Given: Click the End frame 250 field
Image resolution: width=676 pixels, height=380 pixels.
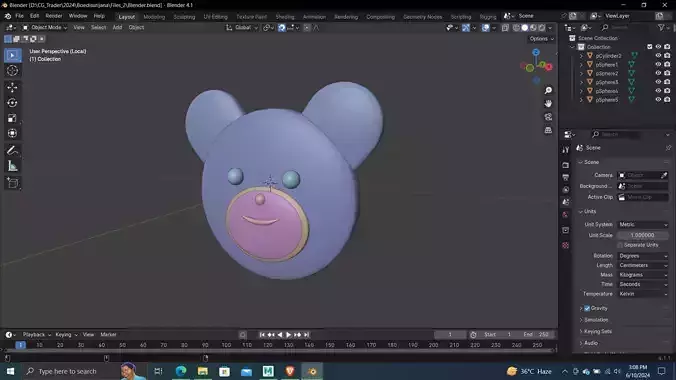Looking at the screenshot, I should point(537,335).
